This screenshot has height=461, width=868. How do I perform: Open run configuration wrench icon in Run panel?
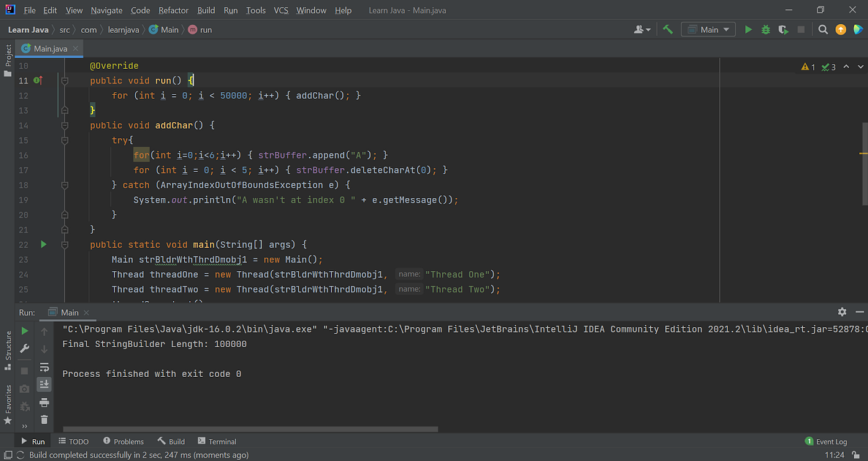[x=25, y=349]
